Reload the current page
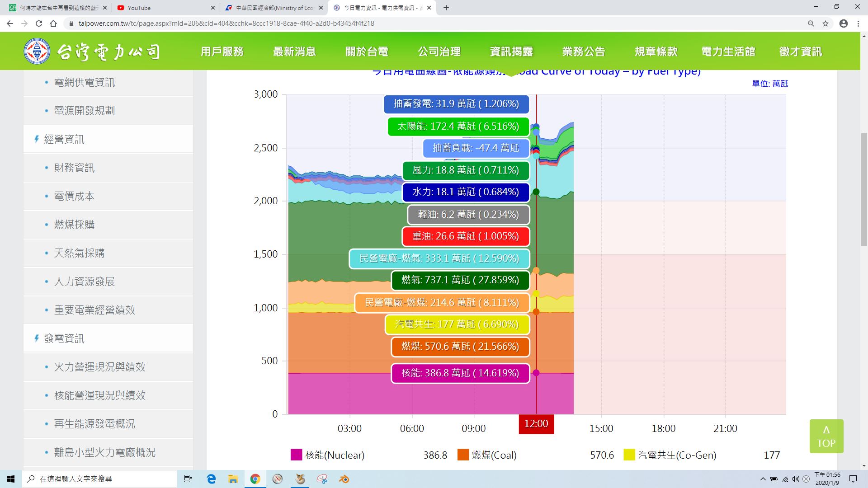This screenshot has height=488, width=868. (x=39, y=23)
